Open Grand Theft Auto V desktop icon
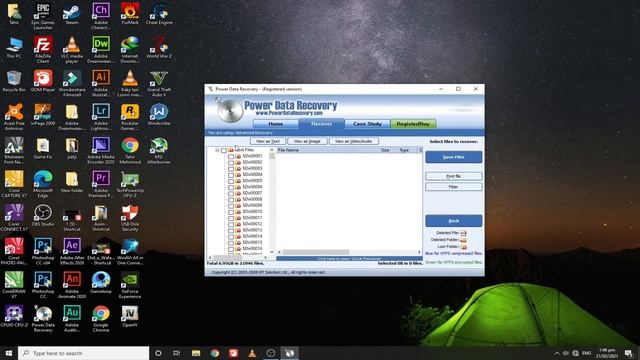The height and width of the screenshot is (360, 640). pos(159,83)
